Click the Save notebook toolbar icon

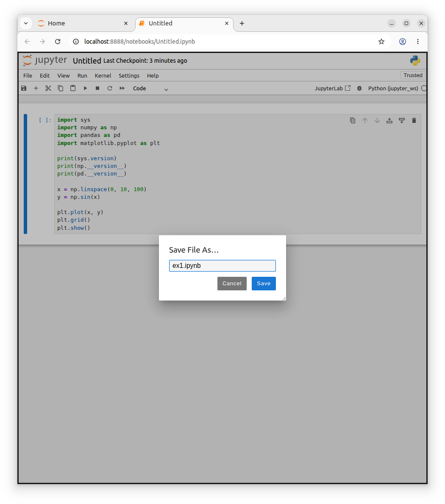pos(24,88)
